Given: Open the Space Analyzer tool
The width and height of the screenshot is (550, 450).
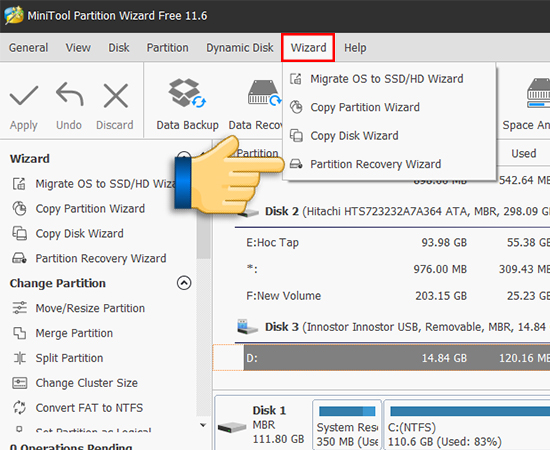Looking at the screenshot, I should pos(526,105).
